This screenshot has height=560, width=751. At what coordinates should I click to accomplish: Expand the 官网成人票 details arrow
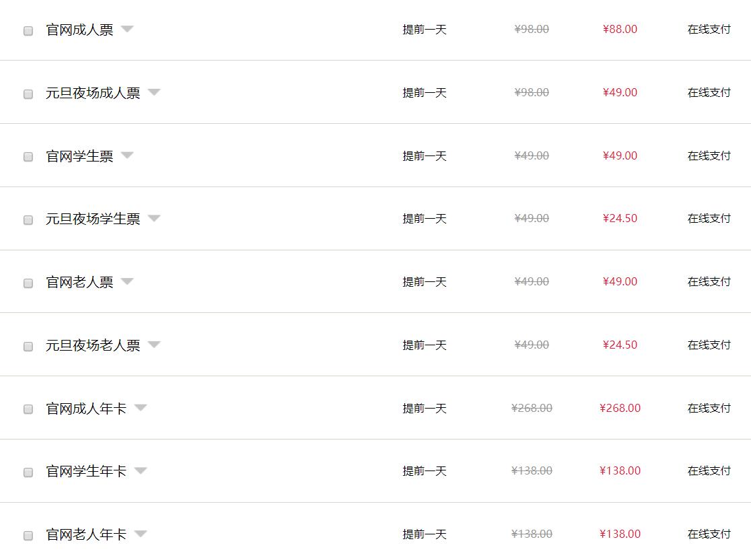pos(127,29)
